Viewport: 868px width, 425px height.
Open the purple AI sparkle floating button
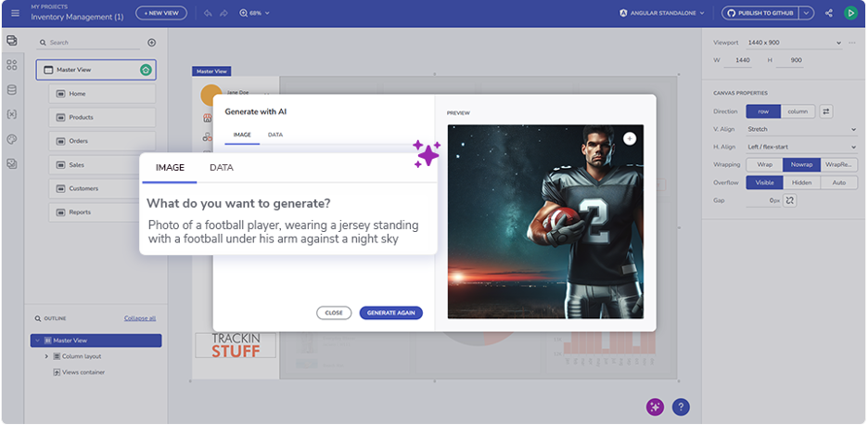[656, 406]
